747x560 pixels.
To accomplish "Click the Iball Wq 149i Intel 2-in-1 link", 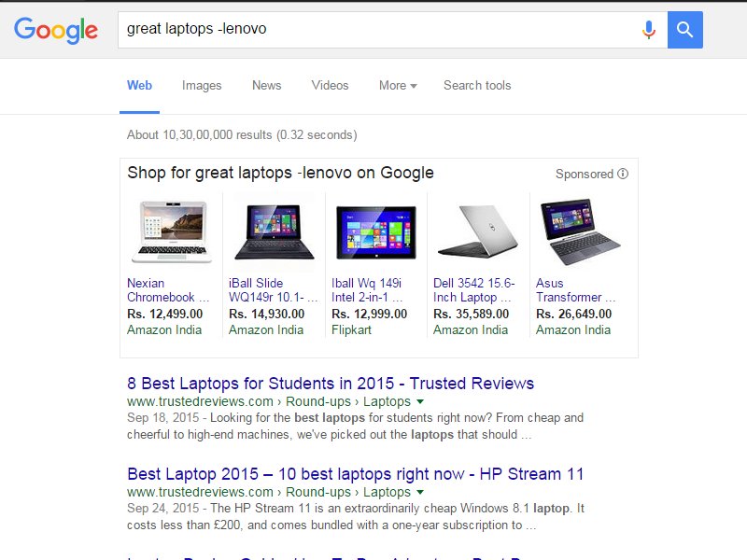I will click(367, 290).
